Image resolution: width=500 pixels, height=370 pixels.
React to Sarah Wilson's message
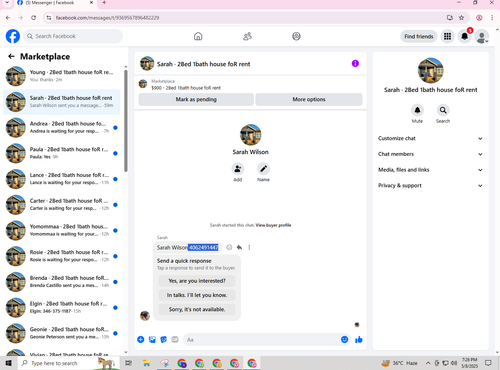click(229, 247)
